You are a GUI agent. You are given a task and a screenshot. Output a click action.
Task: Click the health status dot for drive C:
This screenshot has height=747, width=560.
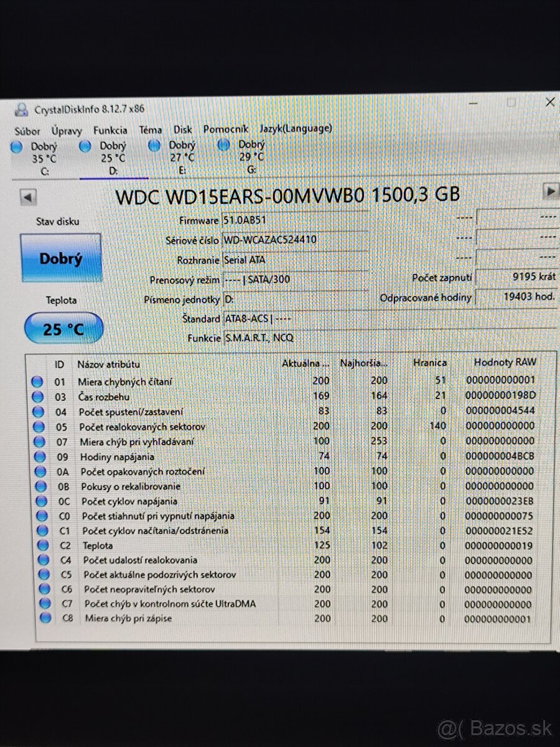click(x=15, y=146)
